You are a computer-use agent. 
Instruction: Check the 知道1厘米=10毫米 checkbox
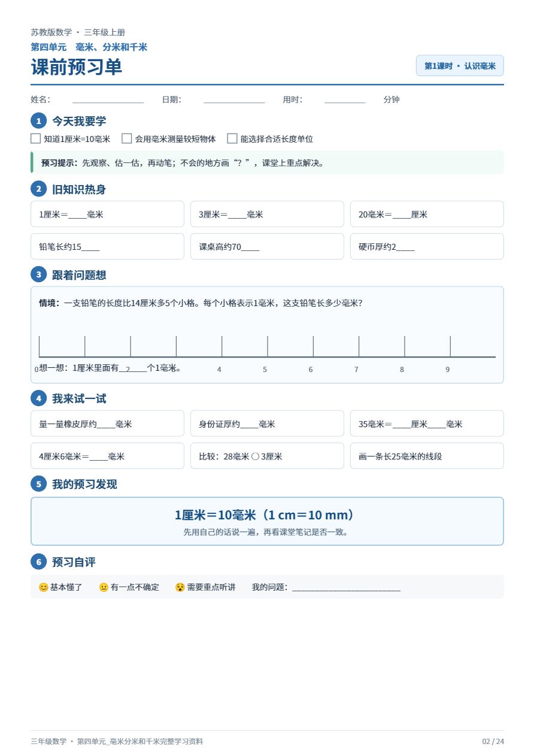pos(36,138)
